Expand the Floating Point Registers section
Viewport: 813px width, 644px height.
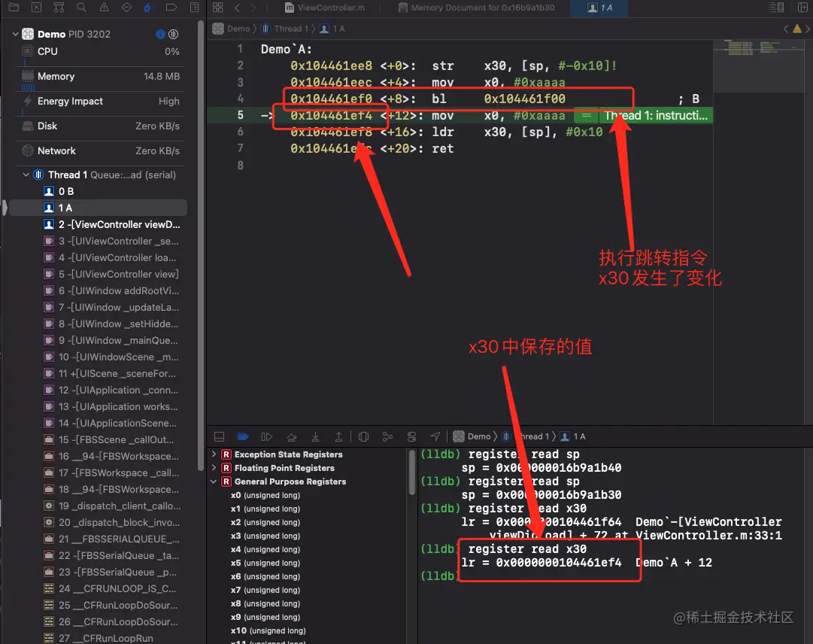pos(214,468)
